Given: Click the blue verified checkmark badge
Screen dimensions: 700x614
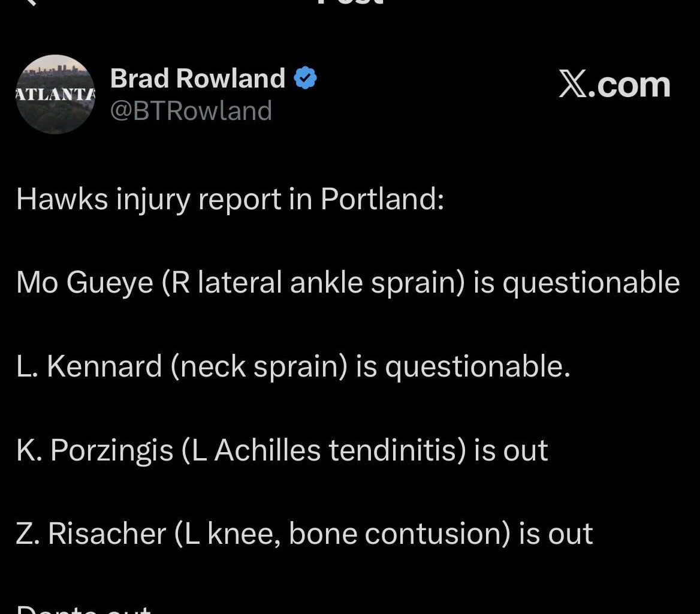Looking at the screenshot, I should pyautogui.click(x=306, y=79).
